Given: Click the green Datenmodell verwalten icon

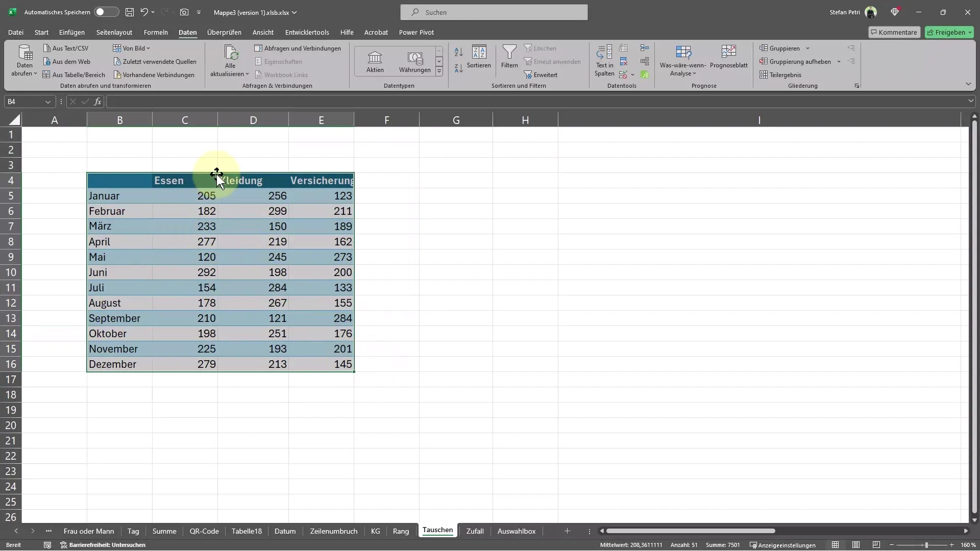Looking at the screenshot, I should pos(645,75).
